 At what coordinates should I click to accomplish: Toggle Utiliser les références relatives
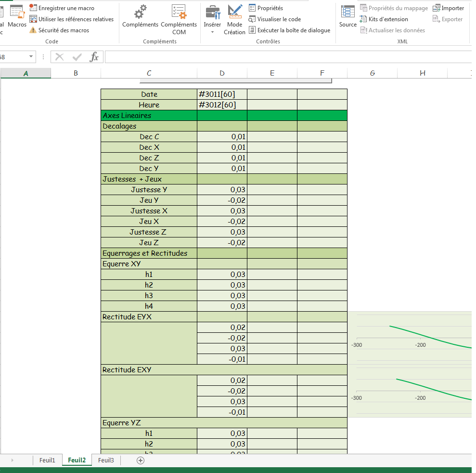(71, 19)
